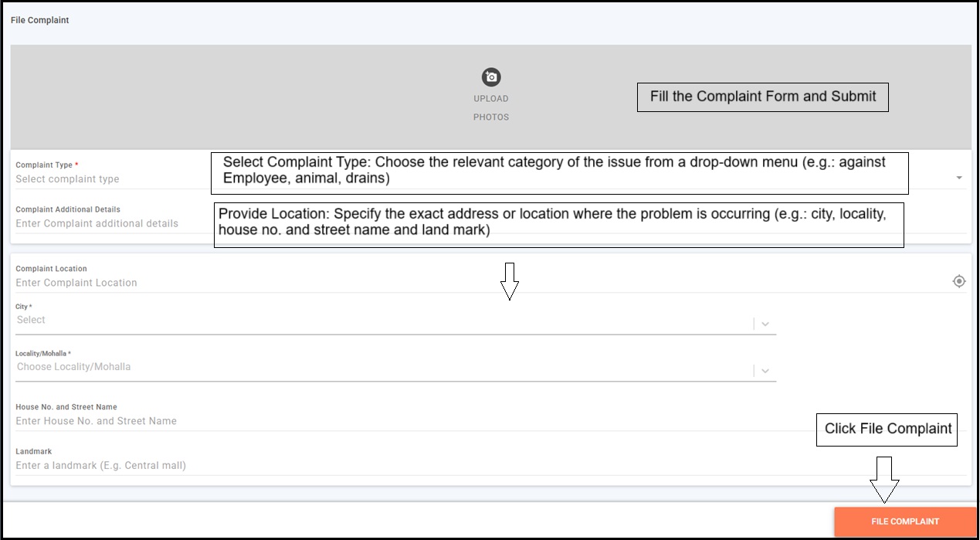The image size is (980, 540).
Task: Open the Complaint Type dropdown arrow
Action: pyautogui.click(x=959, y=178)
